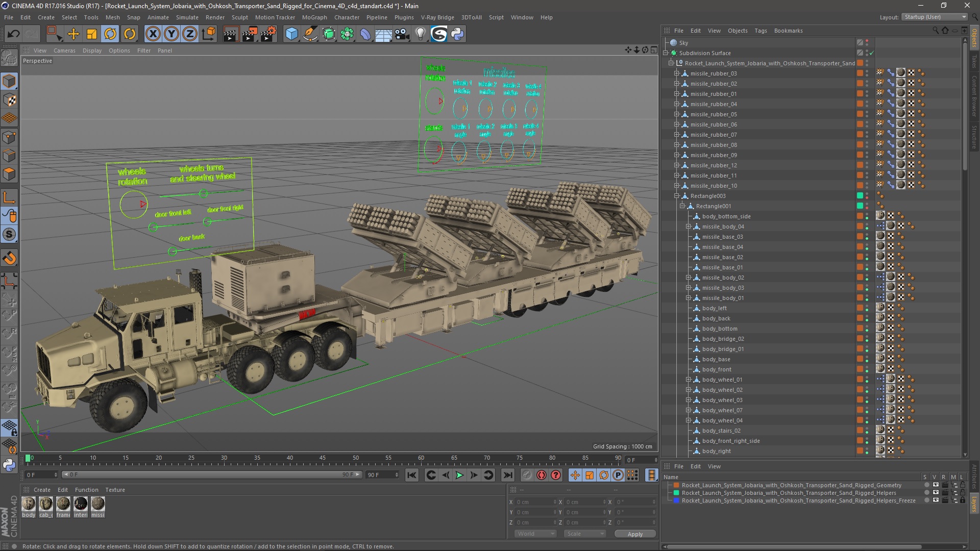Toggle Y axis lock
980x551 pixels.
click(x=171, y=34)
